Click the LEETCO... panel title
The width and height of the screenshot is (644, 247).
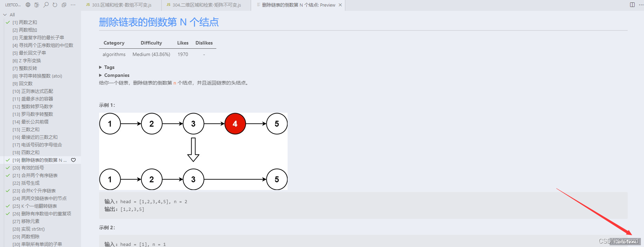coord(13,5)
